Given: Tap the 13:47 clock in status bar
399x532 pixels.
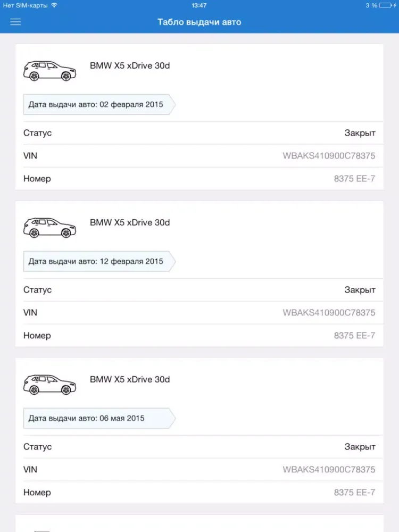Looking at the screenshot, I should [199, 5].
